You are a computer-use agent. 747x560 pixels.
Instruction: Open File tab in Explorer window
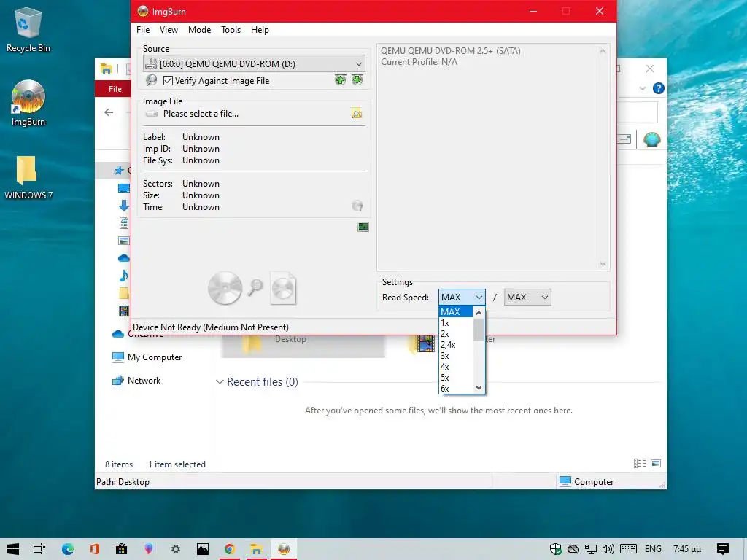(x=115, y=89)
